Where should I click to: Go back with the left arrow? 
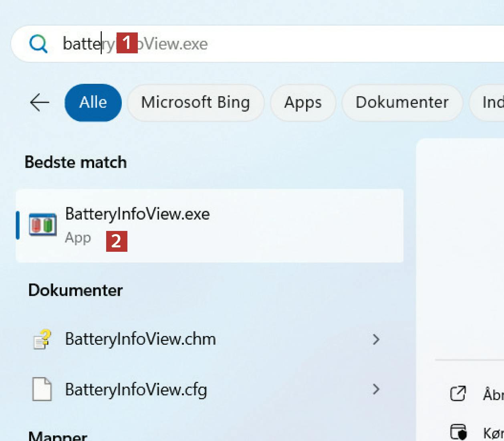point(40,103)
